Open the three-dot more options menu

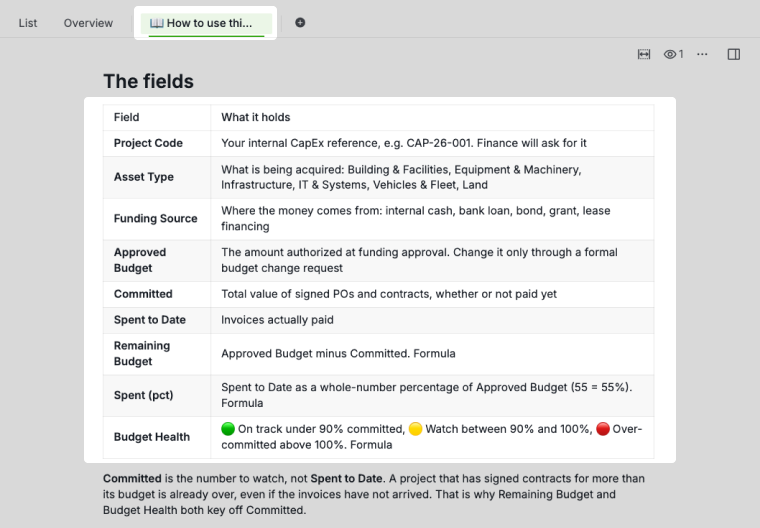(702, 54)
